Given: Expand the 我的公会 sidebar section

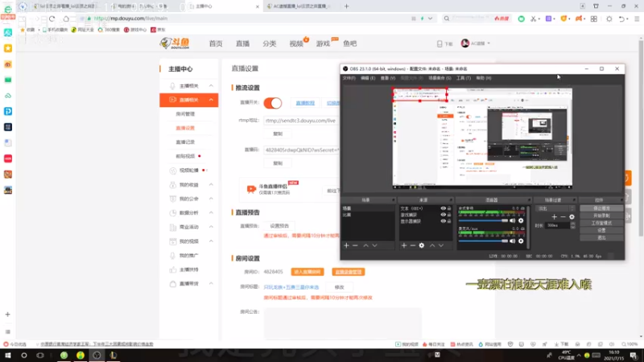Looking at the screenshot, I should tap(211, 199).
